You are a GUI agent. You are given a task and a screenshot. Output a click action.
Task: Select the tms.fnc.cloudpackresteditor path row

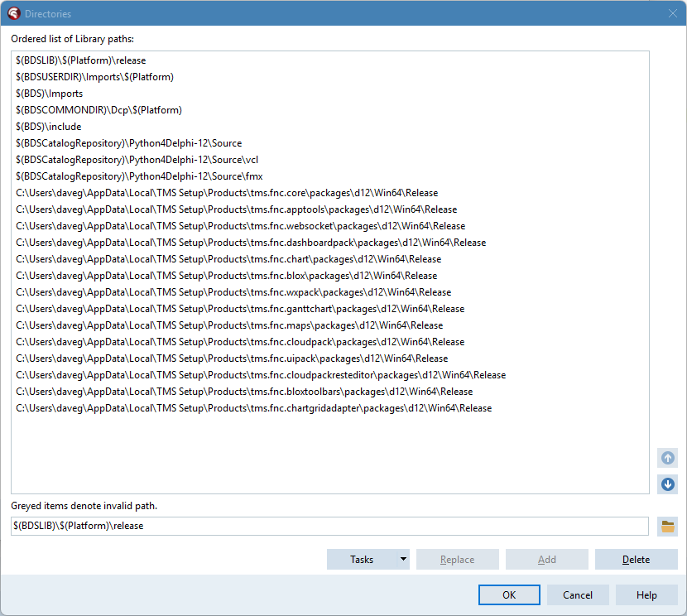[x=330, y=375]
